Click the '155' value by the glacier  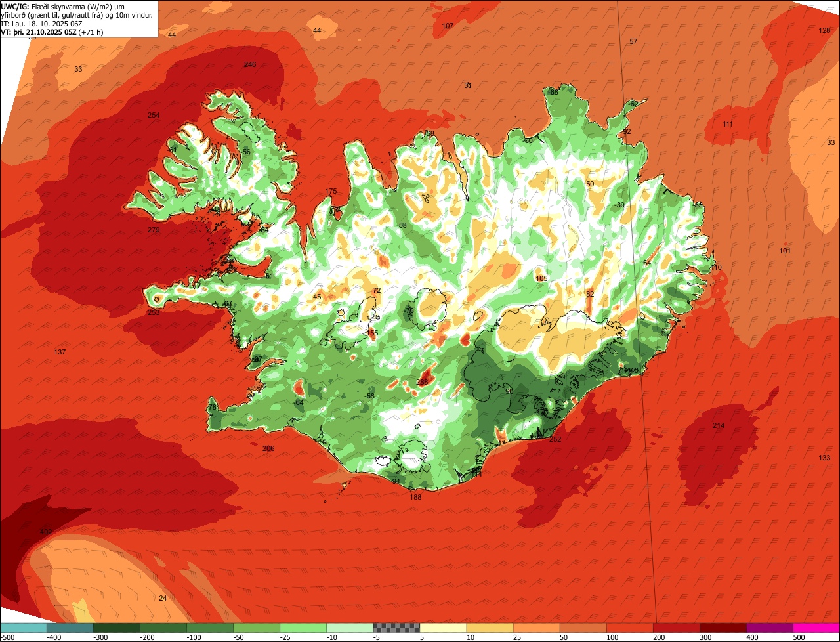coord(373,333)
